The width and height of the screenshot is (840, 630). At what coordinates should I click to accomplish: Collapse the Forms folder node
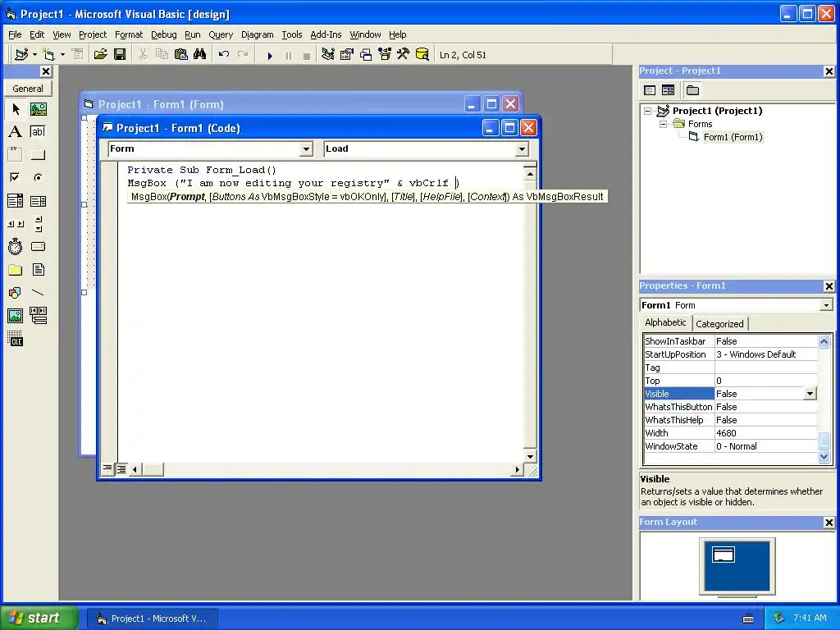pos(663,124)
